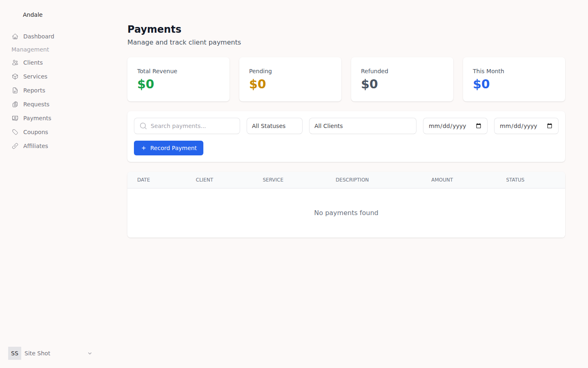Click the end date mm/dd/yyyy field
588x368 pixels.
(526, 126)
